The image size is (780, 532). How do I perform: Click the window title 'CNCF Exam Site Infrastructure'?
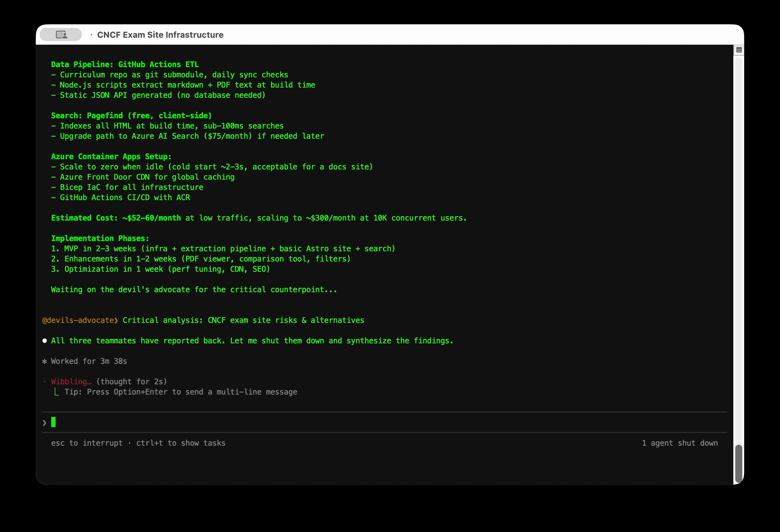pos(160,35)
